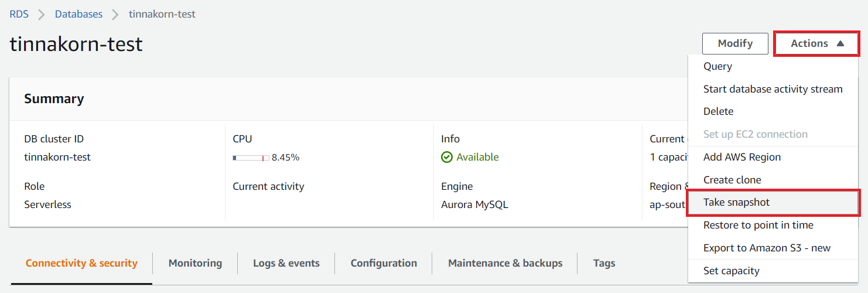Click the Current activity label
The image size is (868, 293).
coord(268,186)
